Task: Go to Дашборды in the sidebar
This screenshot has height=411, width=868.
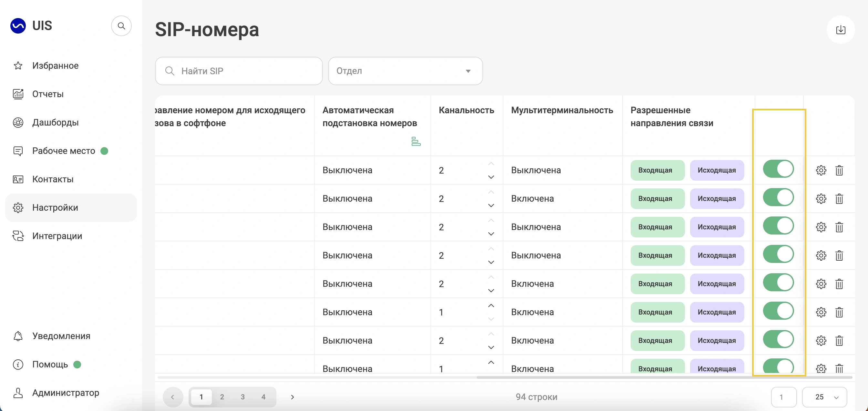Action: [x=55, y=122]
